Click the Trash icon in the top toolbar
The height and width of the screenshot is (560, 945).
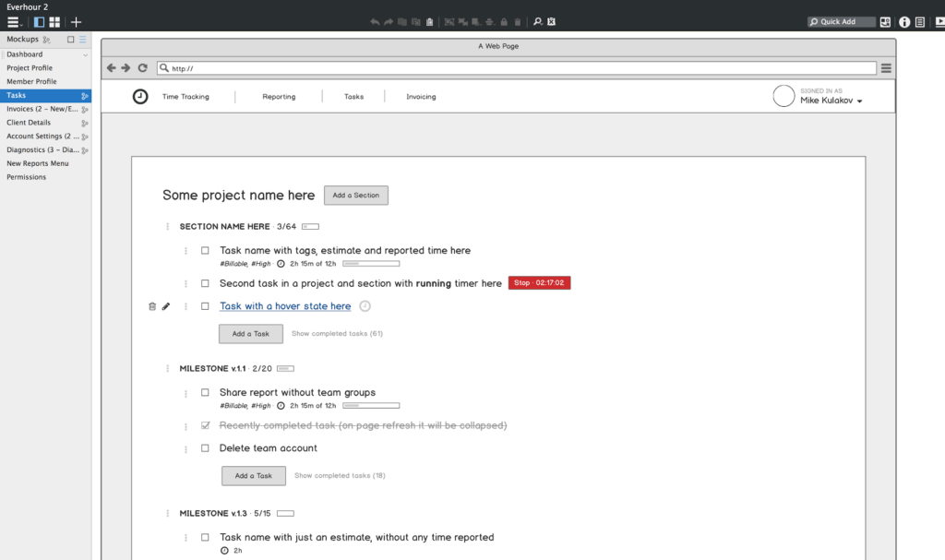[518, 21]
